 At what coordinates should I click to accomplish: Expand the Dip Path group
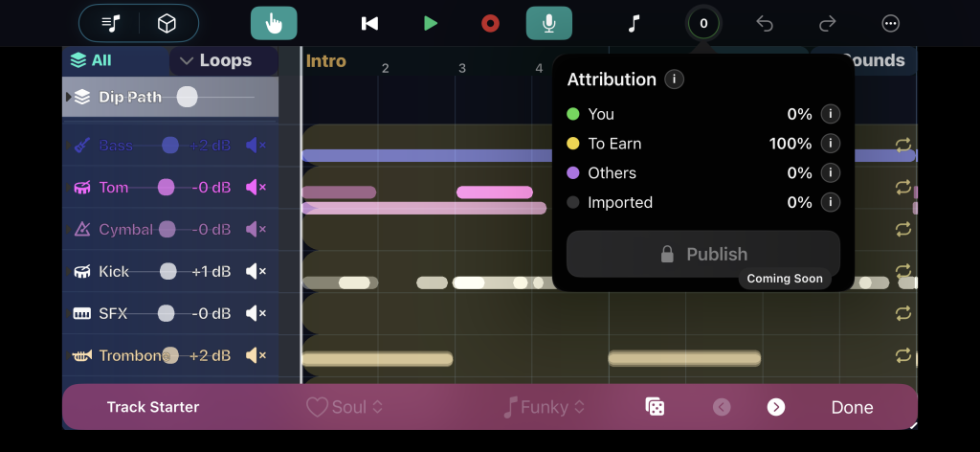point(68,97)
